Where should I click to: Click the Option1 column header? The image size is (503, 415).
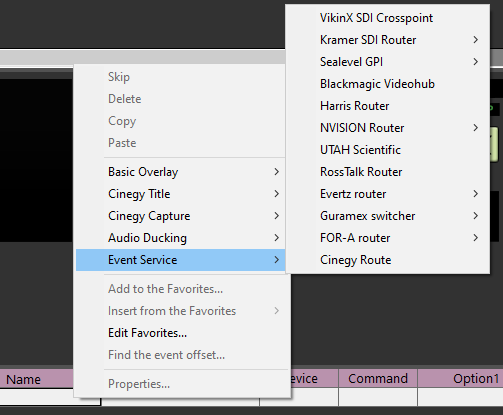coord(460,378)
